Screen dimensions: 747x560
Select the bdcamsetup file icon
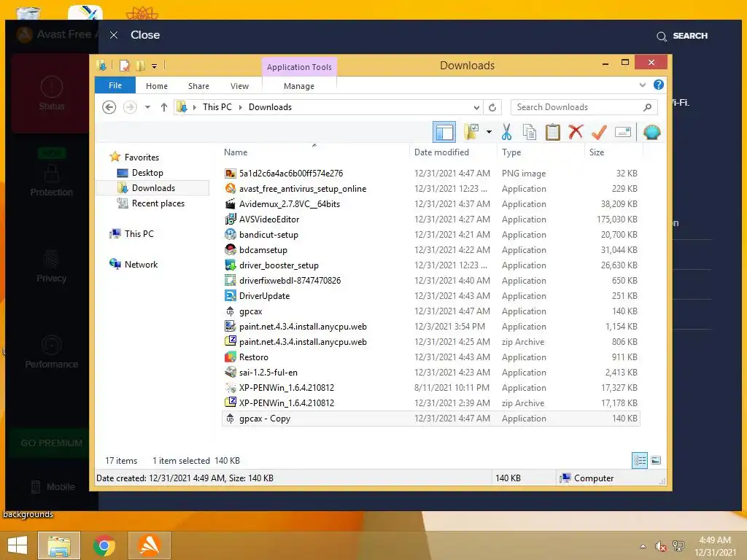tap(230, 249)
